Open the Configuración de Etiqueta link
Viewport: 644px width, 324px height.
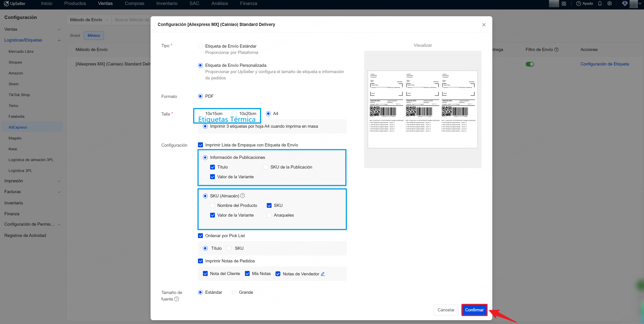point(604,64)
